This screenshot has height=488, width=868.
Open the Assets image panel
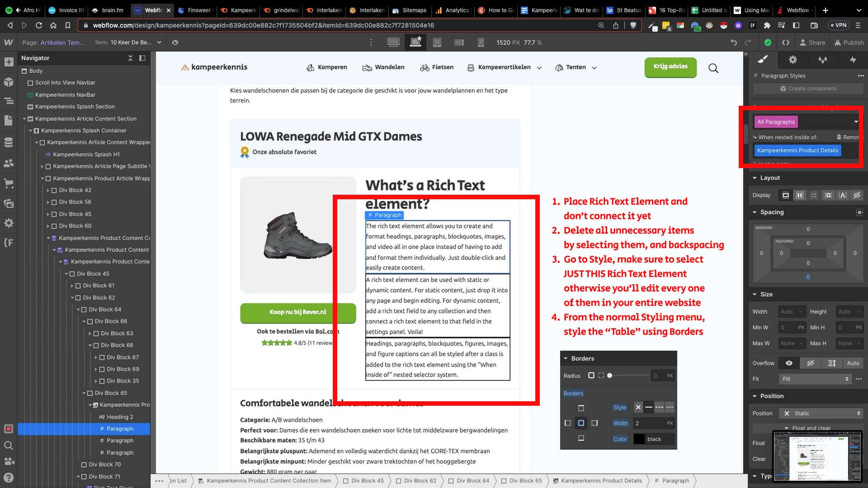pos(9,203)
